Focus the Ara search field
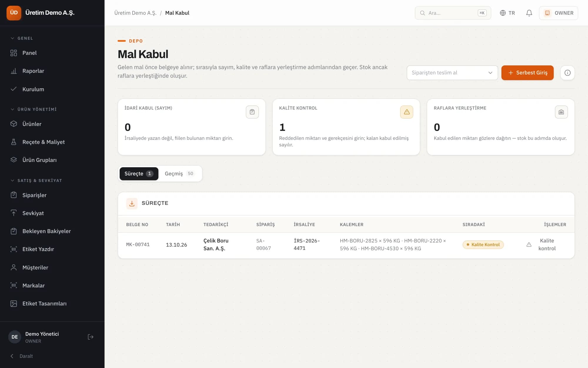 click(x=453, y=13)
